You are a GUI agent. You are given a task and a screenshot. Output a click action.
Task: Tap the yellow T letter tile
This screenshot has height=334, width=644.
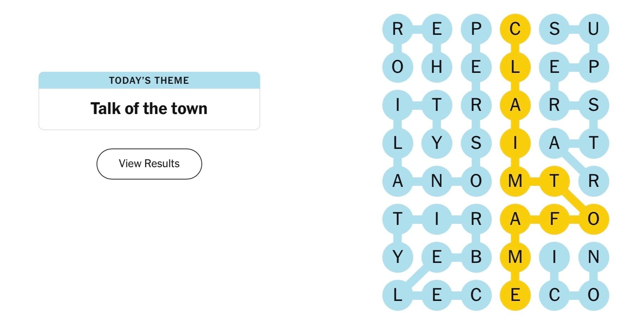coord(554,181)
